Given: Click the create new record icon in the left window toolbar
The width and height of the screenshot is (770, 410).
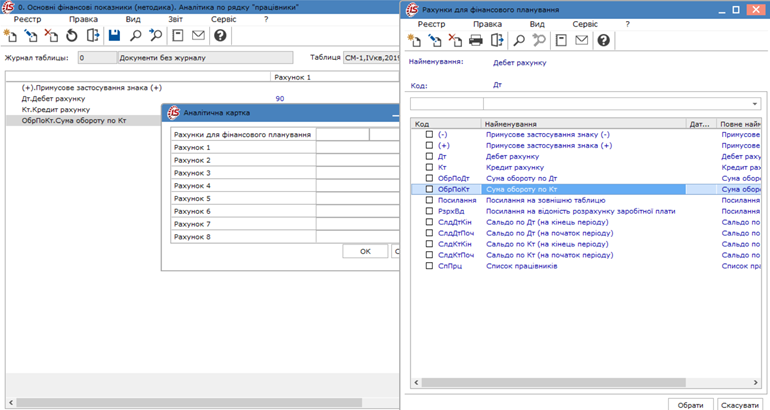Looking at the screenshot, I should point(10,35).
